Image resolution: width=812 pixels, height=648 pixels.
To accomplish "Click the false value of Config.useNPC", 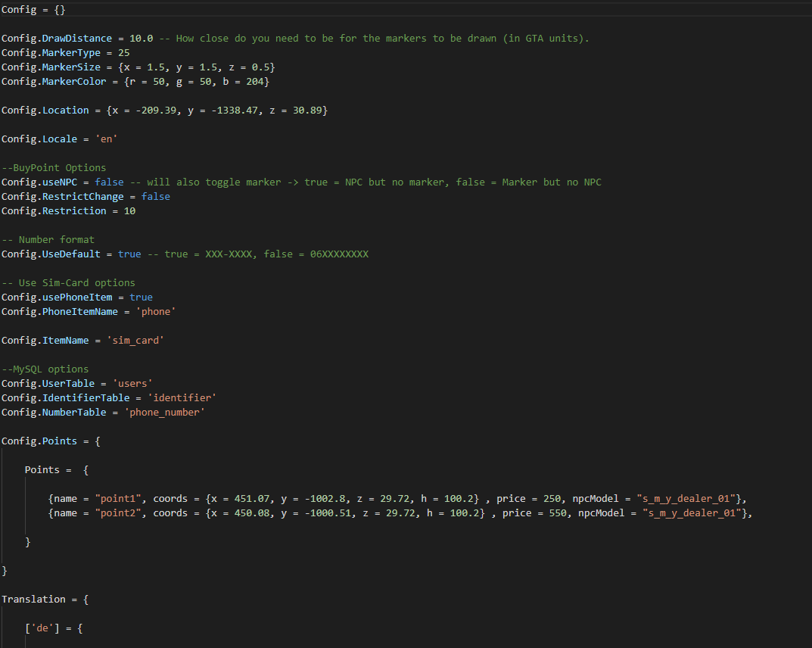I will [109, 182].
